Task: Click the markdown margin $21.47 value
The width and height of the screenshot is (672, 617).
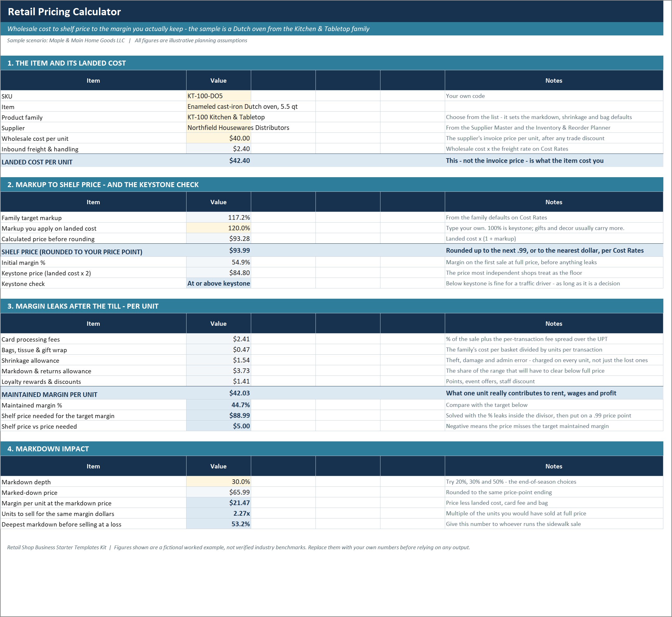Action: pos(218,503)
